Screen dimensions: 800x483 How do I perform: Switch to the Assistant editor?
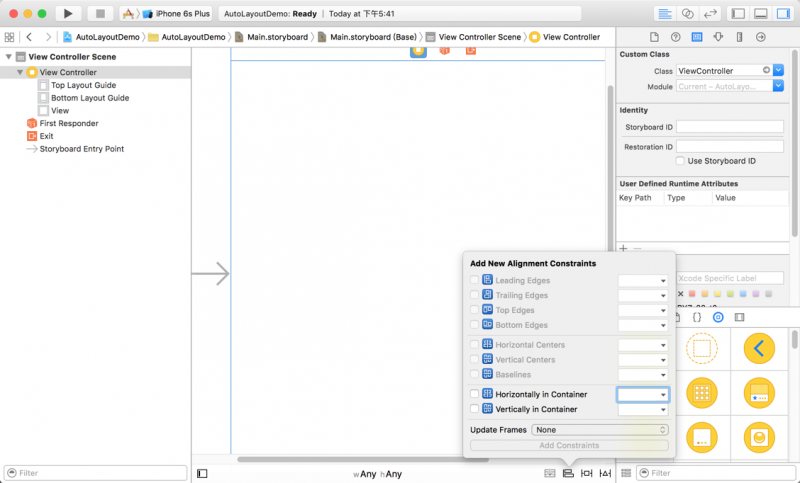click(688, 13)
